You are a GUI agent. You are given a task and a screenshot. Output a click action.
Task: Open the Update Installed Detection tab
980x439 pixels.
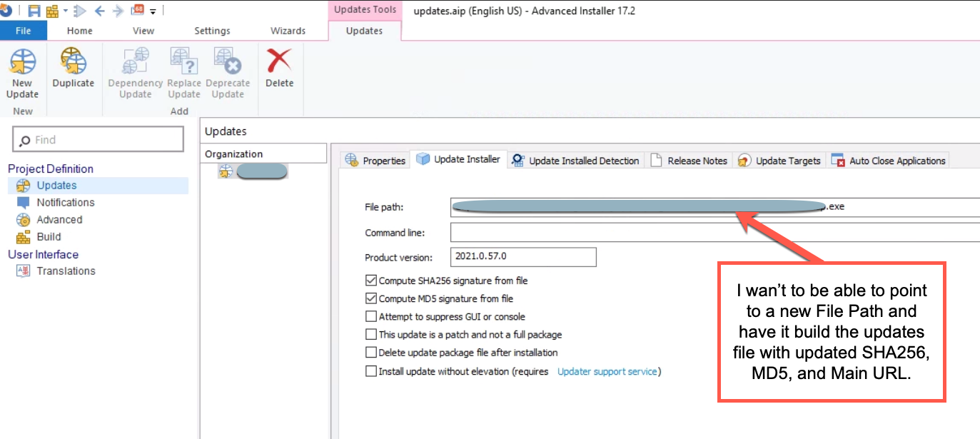click(576, 161)
